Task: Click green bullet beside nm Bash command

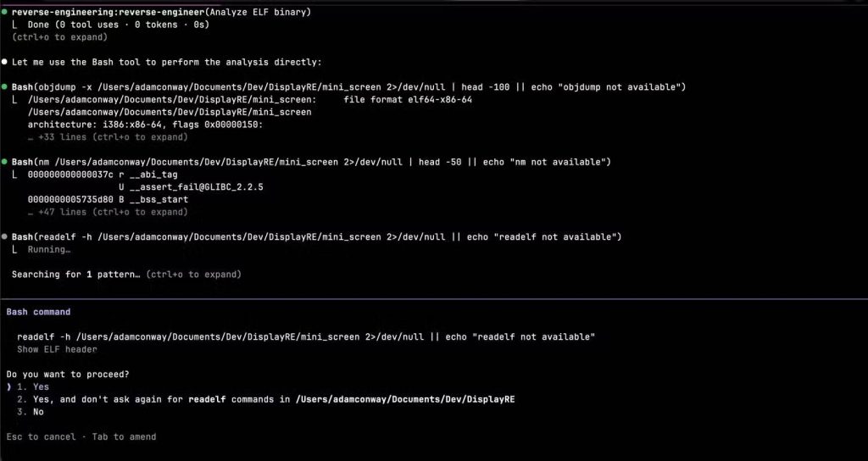Action: pos(4,162)
